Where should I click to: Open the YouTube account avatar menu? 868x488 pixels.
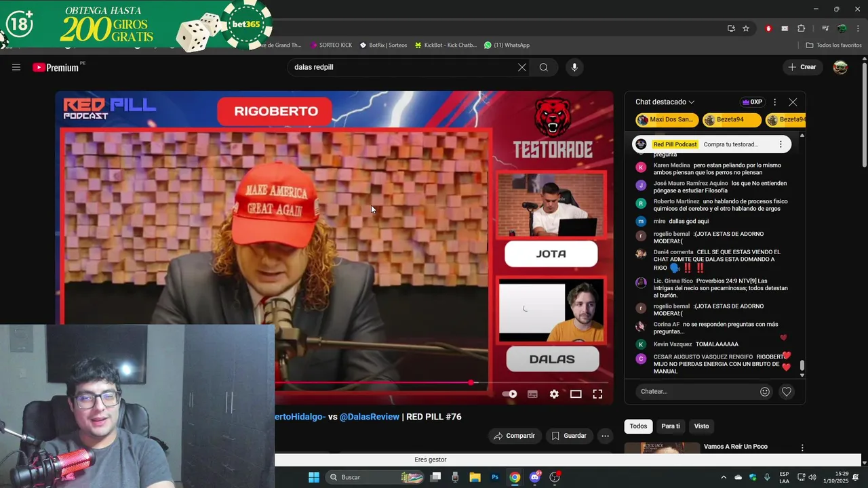pos(840,67)
